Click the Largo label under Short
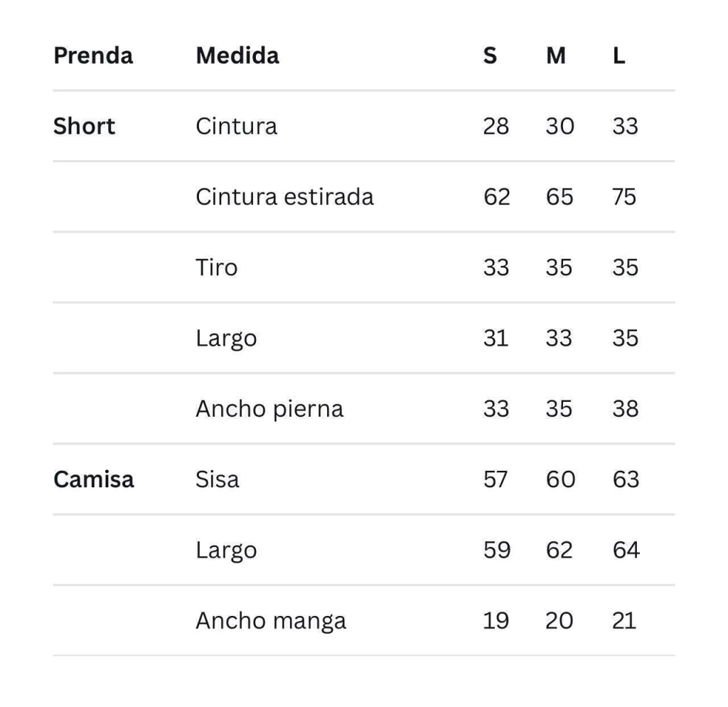The width and height of the screenshot is (728, 707). [226, 339]
